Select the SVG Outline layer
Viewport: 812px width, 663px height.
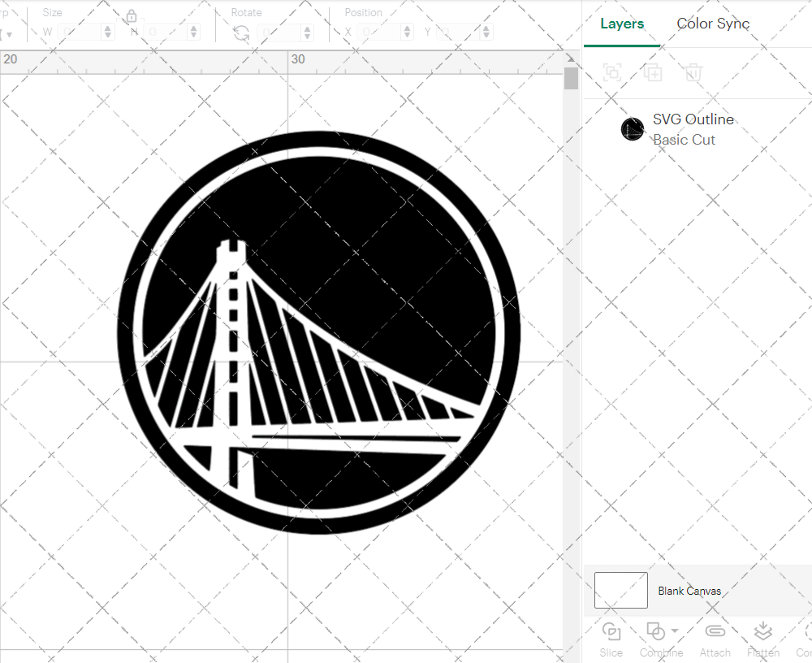(693, 119)
